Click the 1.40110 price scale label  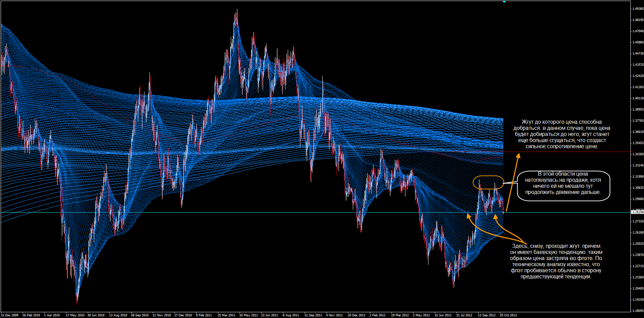[x=638, y=98]
